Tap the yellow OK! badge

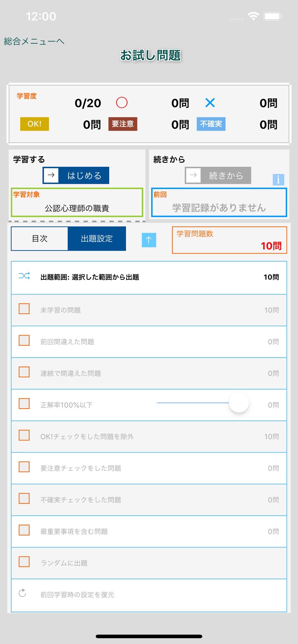click(35, 124)
